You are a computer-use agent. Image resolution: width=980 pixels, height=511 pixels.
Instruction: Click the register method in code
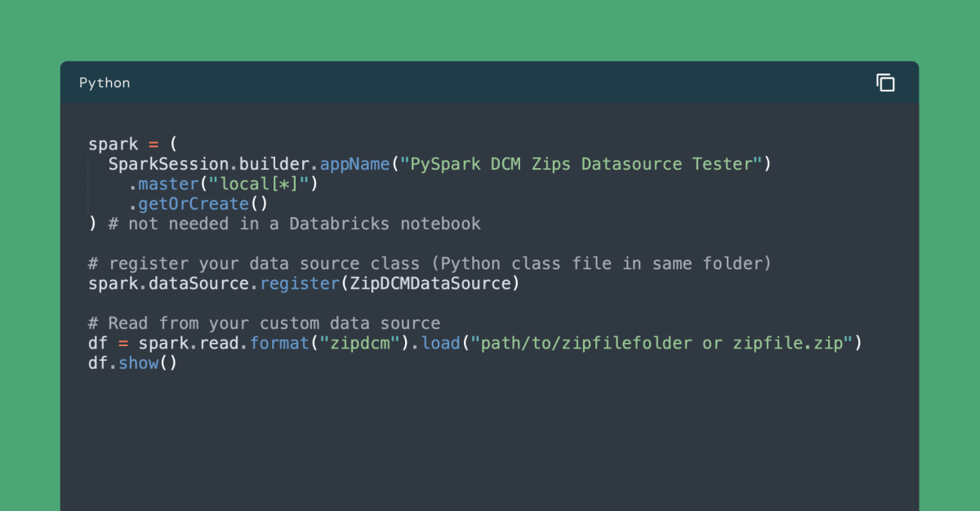click(294, 283)
